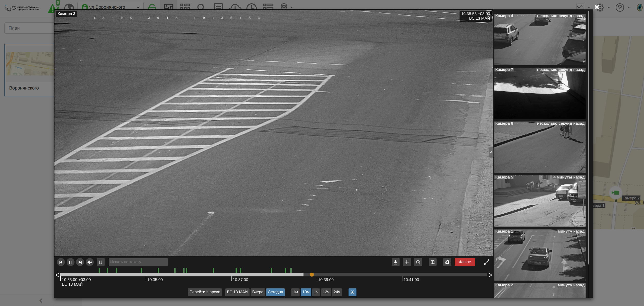Expand the player to fullscreen
Image resolution: width=644 pixels, height=306 pixels.
pyautogui.click(x=487, y=262)
